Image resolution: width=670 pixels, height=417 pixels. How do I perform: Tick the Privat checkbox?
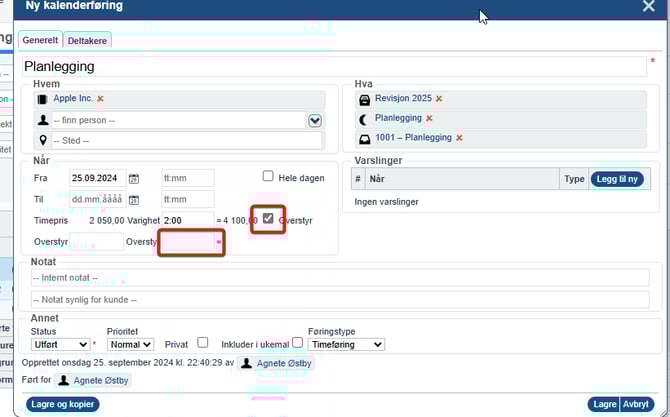(203, 343)
